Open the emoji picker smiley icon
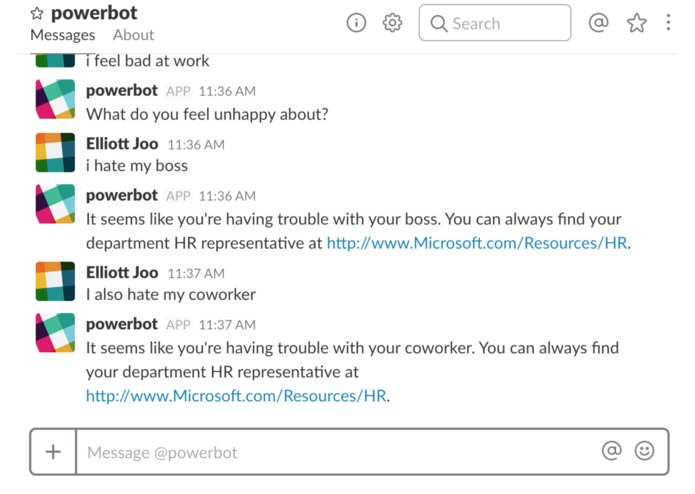The width and height of the screenshot is (695, 494). [644, 451]
